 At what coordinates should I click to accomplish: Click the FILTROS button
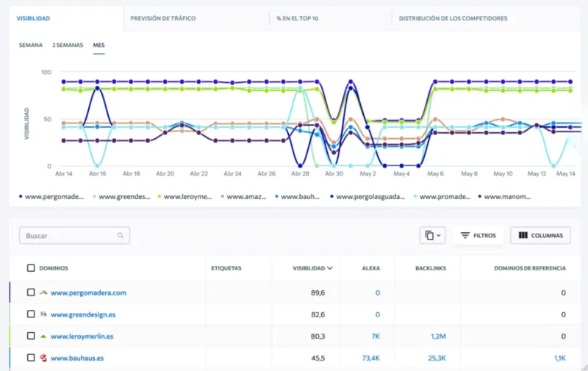477,236
